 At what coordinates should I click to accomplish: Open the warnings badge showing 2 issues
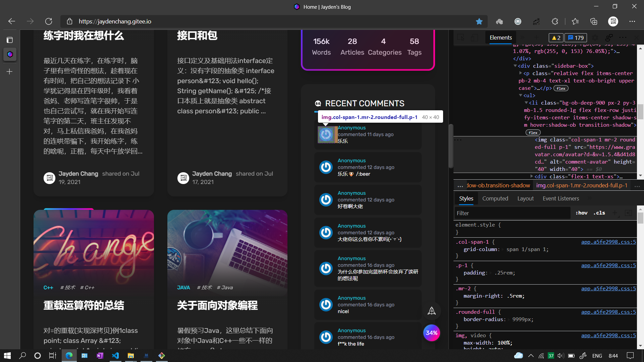(556, 38)
